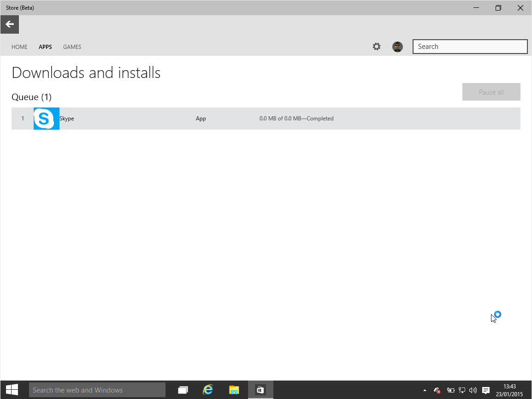Open the Start menu

coord(11,390)
